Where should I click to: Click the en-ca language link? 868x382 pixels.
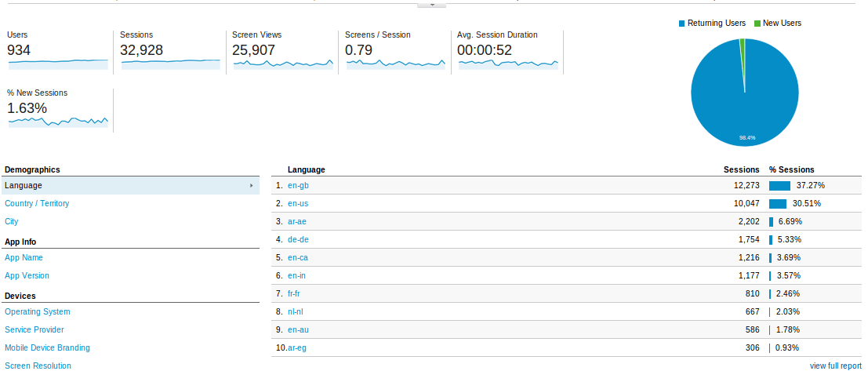point(298,257)
